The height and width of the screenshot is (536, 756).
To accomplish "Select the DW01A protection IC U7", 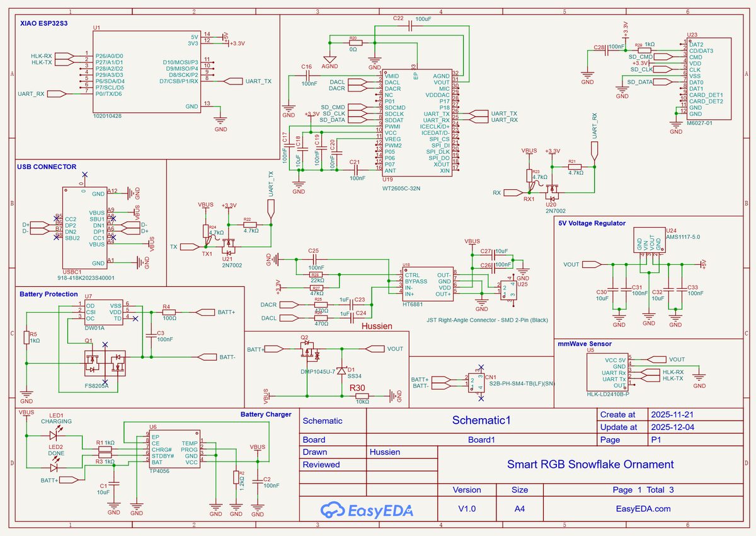I will click(104, 312).
